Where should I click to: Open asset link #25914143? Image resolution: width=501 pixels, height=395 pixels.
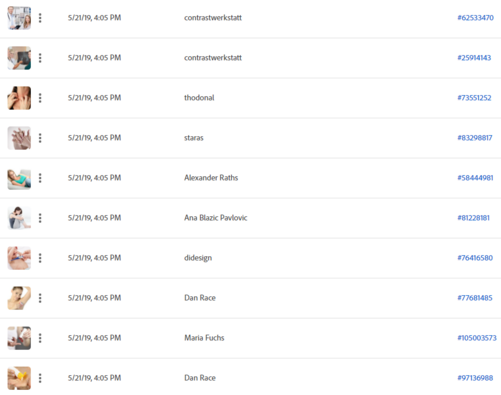click(474, 58)
